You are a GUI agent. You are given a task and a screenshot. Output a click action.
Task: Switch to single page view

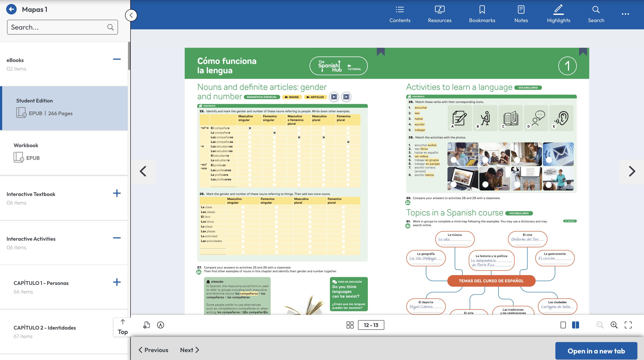click(563, 325)
